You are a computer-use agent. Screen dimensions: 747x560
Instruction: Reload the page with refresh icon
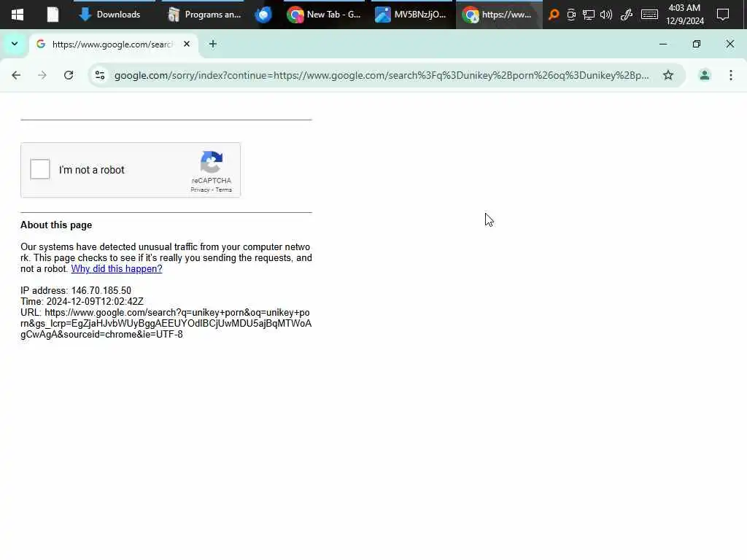(69, 75)
